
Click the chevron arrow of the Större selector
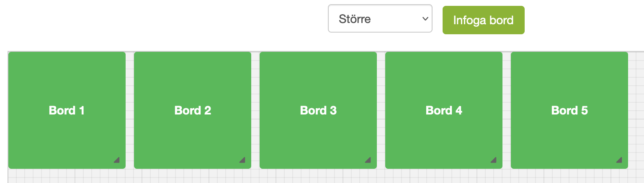[x=425, y=19]
